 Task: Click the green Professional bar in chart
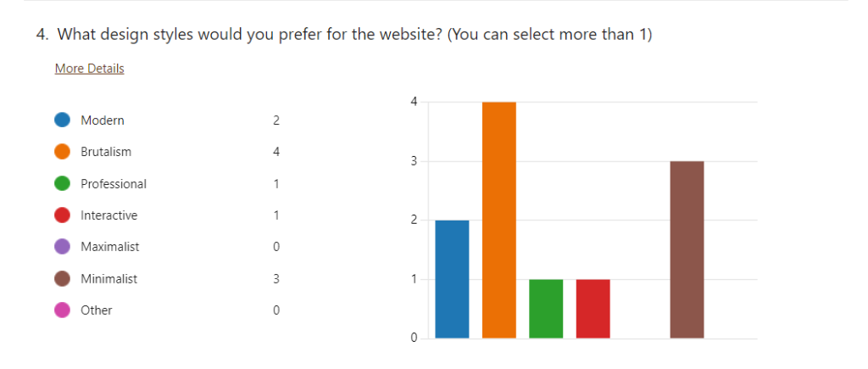coord(546,309)
